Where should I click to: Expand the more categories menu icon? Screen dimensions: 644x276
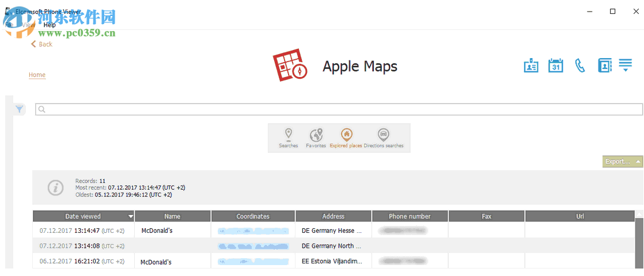(626, 65)
